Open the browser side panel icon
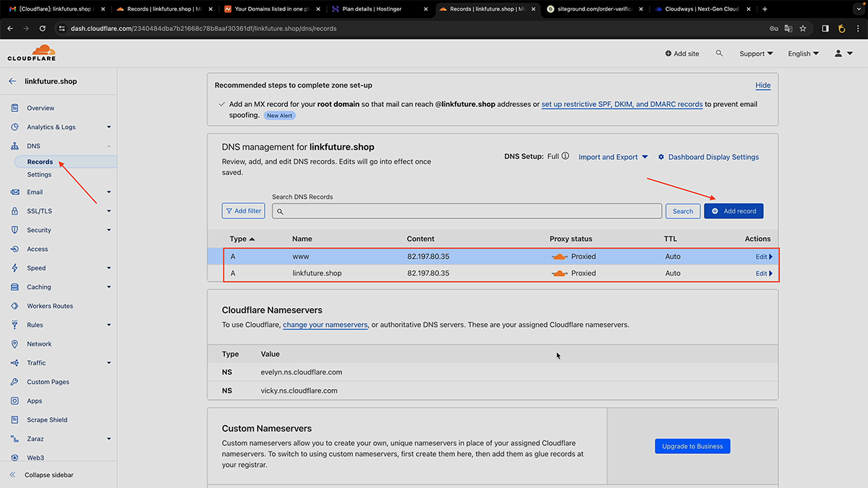Viewport: 868px width, 488px height. coord(825,28)
